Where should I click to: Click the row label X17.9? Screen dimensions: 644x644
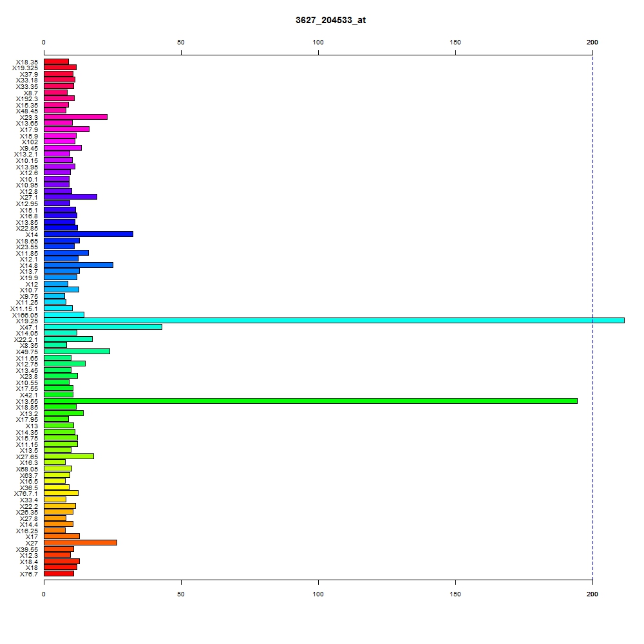coord(29,130)
